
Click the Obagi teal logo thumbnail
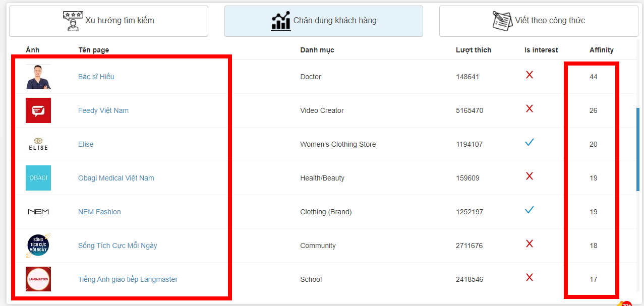[x=38, y=178]
